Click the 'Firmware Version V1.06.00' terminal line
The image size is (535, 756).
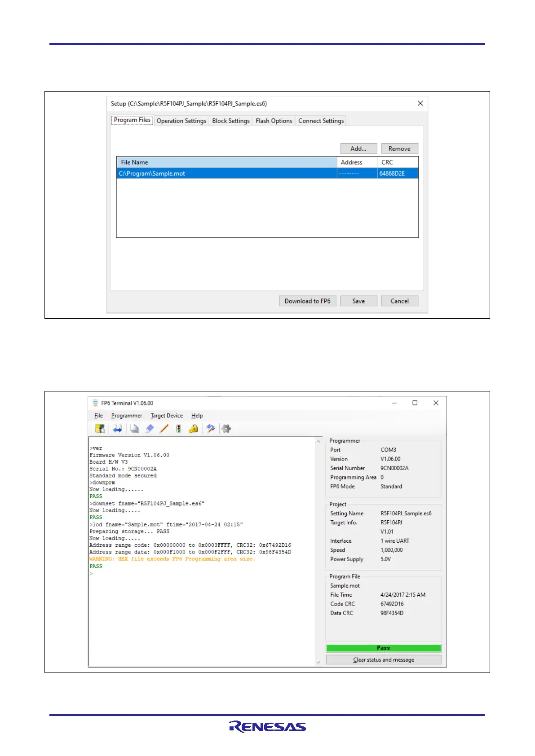pyautogui.click(x=129, y=455)
